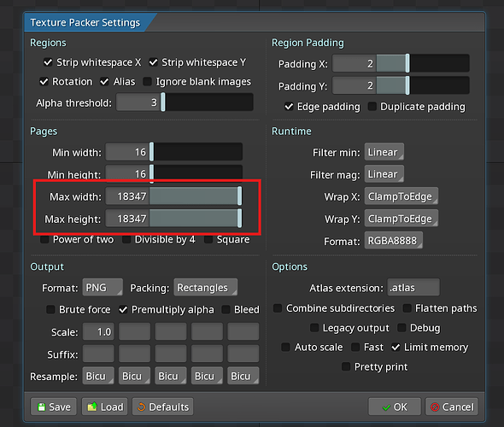The width and height of the screenshot is (504, 427).
Task: Click the Atlas extension field
Action: point(413,287)
